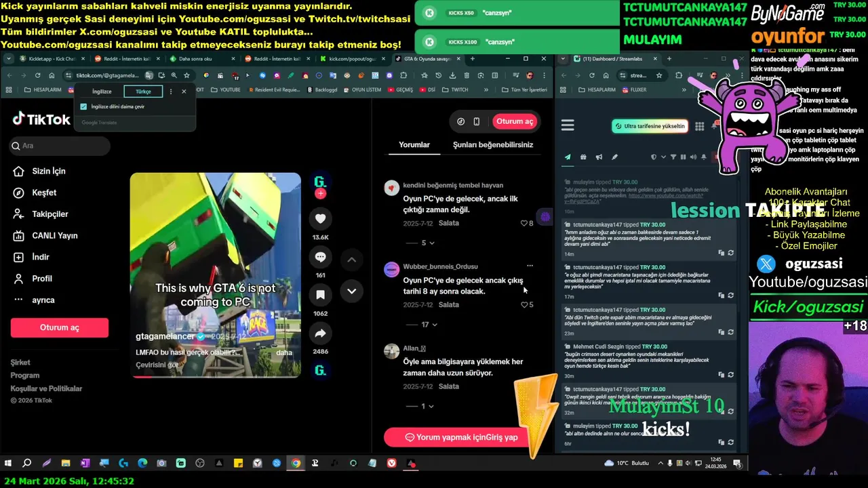Viewport: 868px width, 488px height.
Task: Like Wubber_bunneis_Ordusu comment with 5 likes
Action: 524,305
